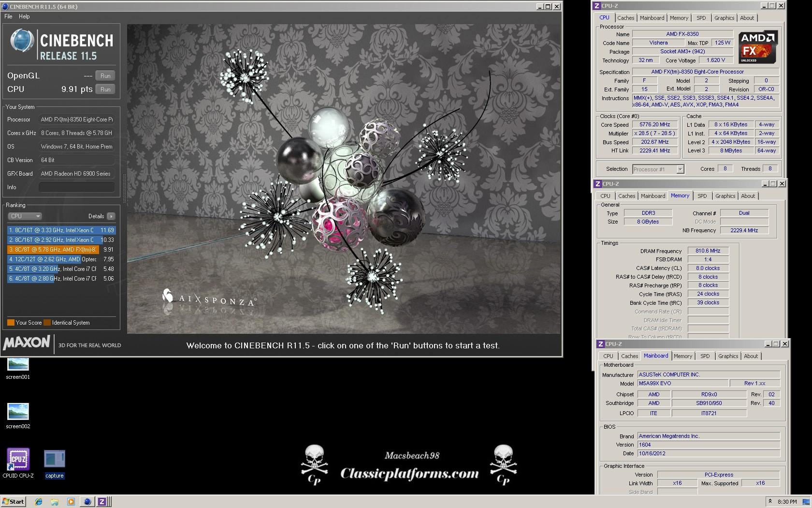
Task: Open Mainboard tab in top CPU-Z window
Action: pyautogui.click(x=652, y=18)
